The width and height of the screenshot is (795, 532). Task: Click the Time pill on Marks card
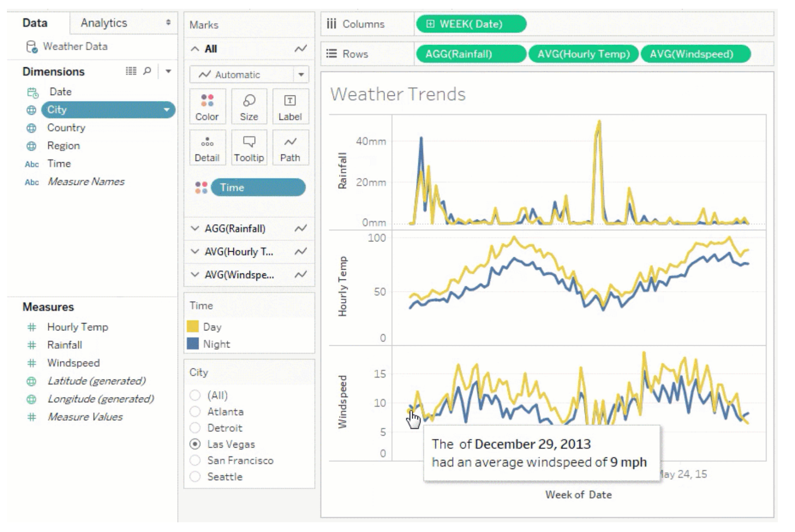(x=258, y=188)
